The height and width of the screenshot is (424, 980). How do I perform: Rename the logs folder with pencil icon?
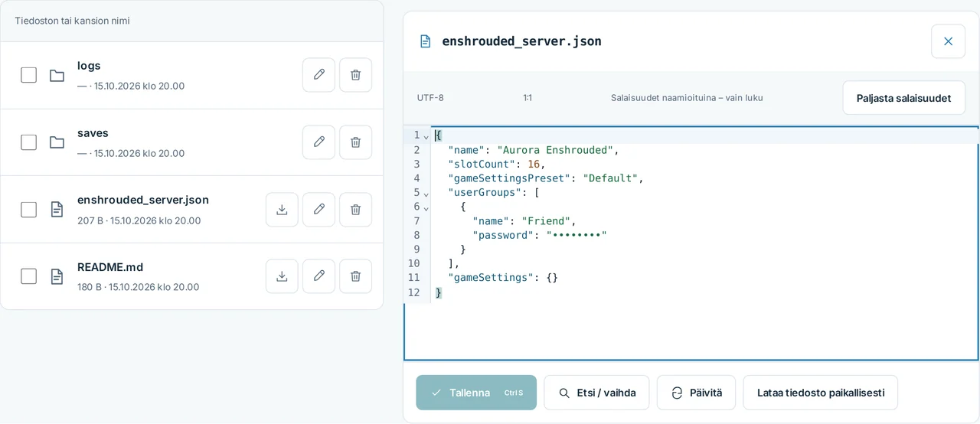[318, 75]
